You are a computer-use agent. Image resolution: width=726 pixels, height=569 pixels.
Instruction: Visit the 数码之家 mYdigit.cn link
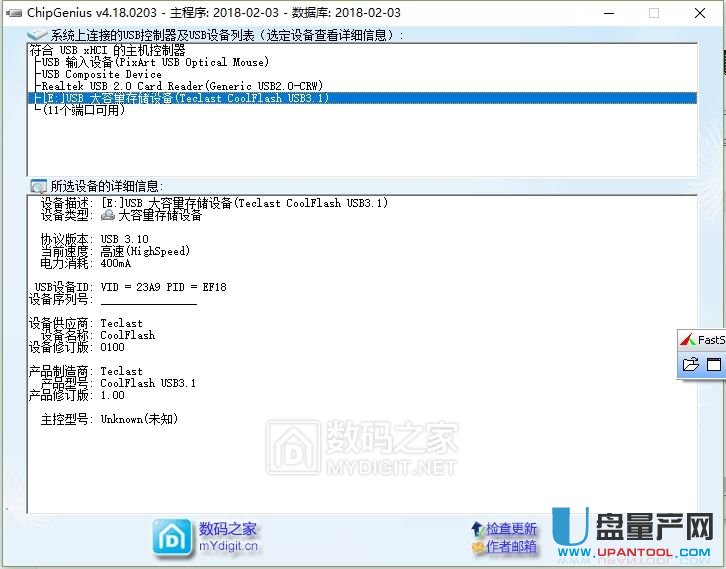(x=228, y=537)
